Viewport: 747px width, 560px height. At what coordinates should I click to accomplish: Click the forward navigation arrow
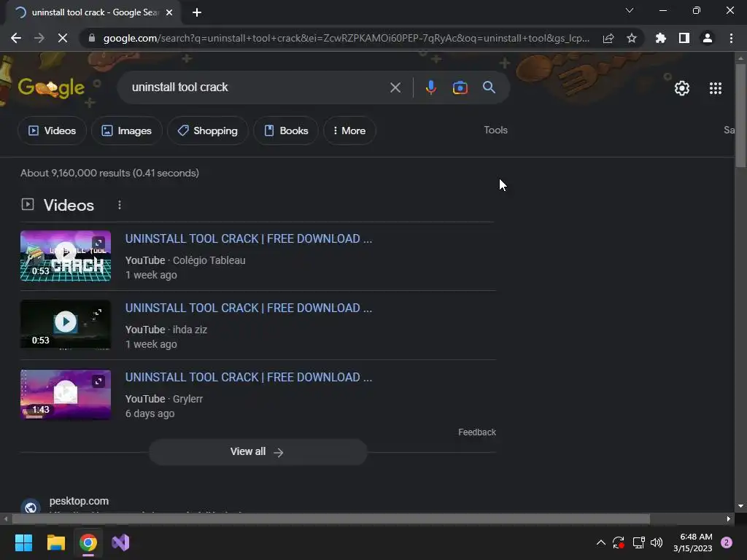[x=39, y=38]
